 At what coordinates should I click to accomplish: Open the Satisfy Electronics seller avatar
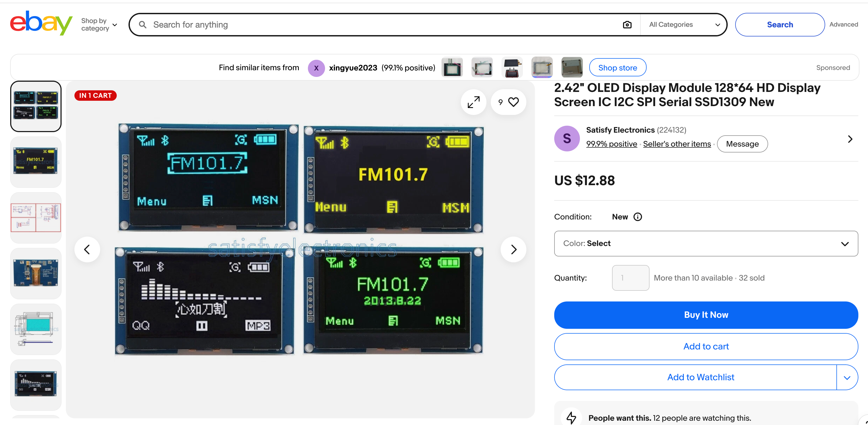(x=567, y=139)
